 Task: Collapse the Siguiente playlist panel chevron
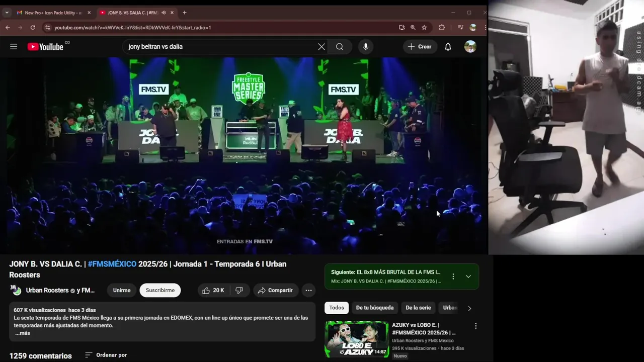pos(468,277)
